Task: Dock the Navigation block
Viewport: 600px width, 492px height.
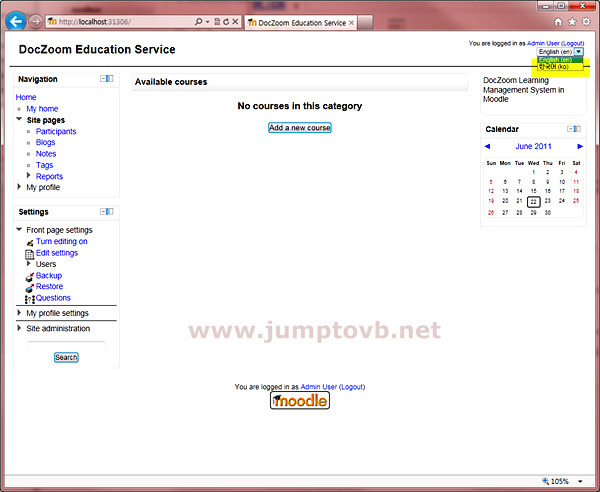Action: point(110,78)
